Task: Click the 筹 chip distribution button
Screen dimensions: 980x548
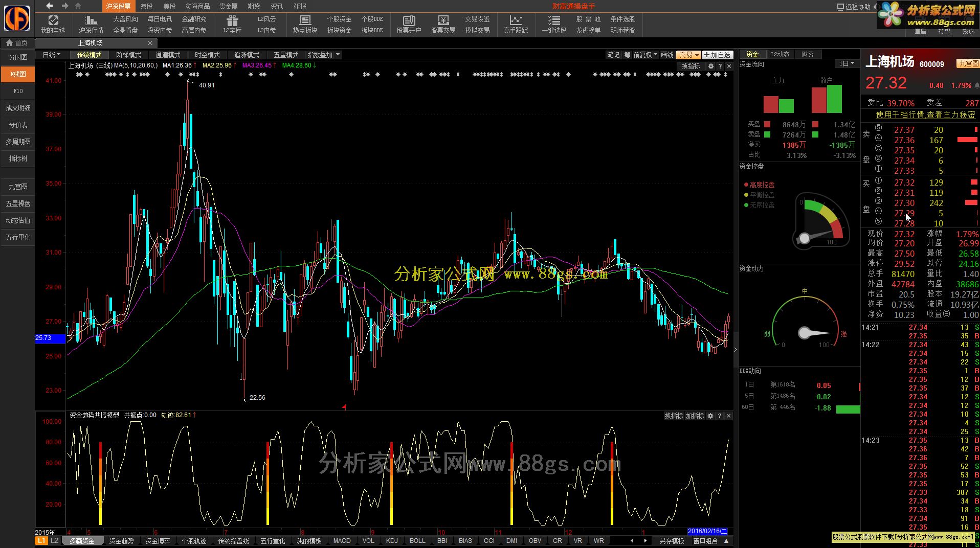Action: (627, 55)
